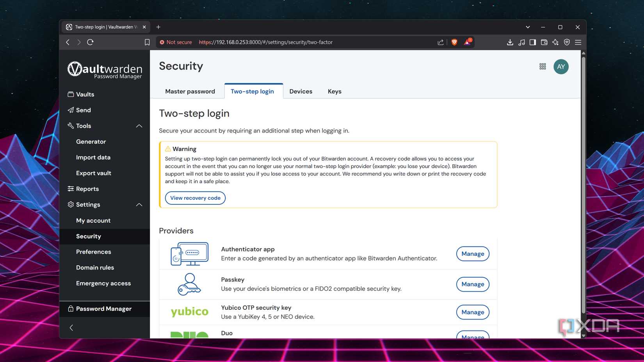Viewport: 644px width, 362px height.
Task: Click the Password Manager lock icon
Action: tap(71, 309)
